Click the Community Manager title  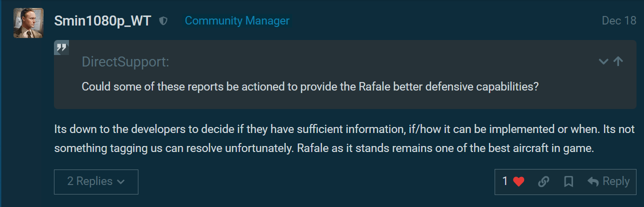click(x=237, y=21)
